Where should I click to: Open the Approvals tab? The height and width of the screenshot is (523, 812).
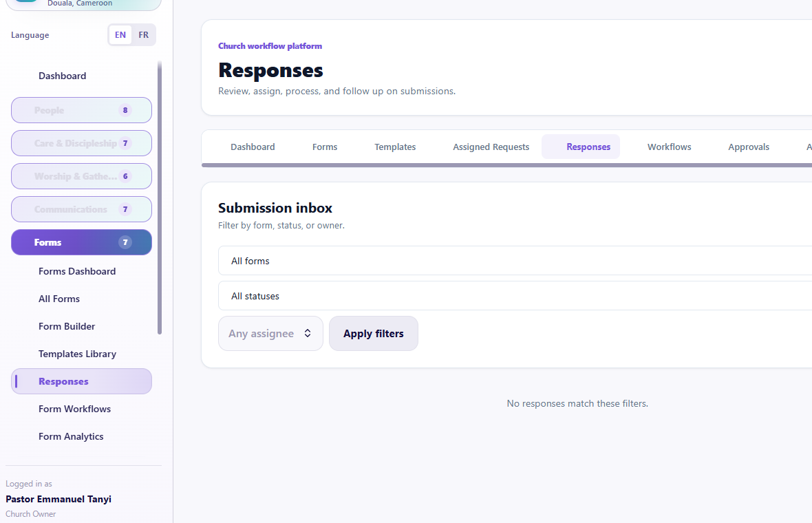click(748, 147)
